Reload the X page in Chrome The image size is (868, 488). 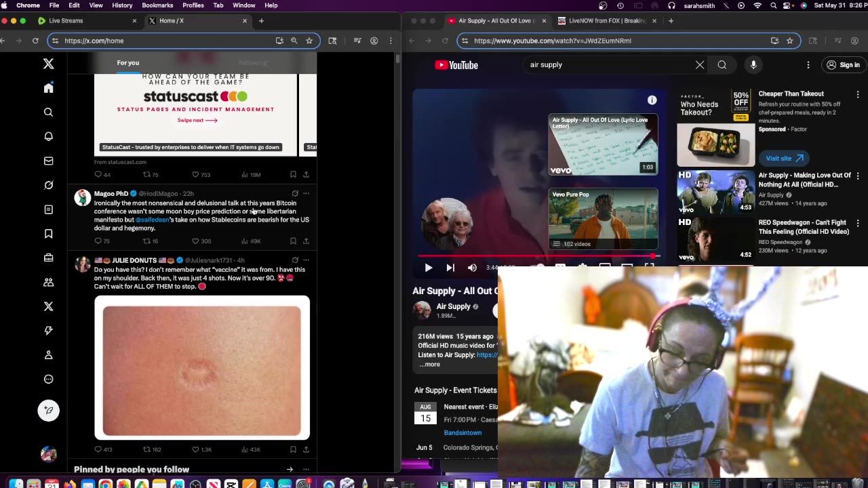(x=35, y=41)
